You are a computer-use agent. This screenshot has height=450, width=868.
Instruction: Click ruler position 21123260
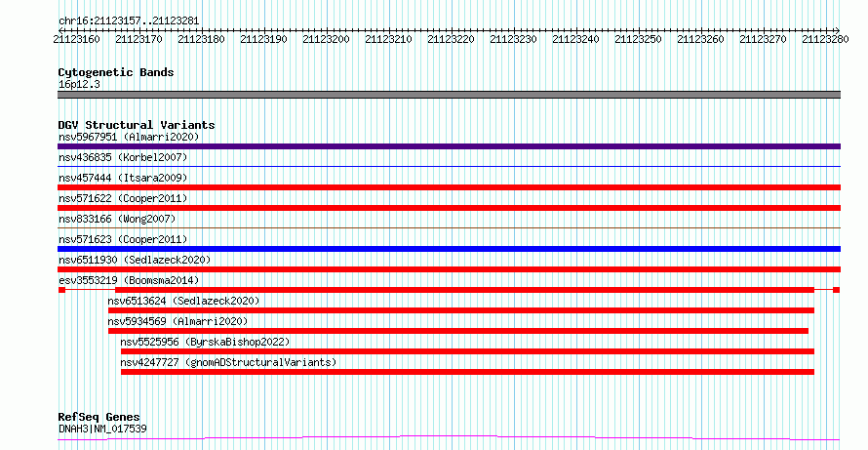click(701, 39)
